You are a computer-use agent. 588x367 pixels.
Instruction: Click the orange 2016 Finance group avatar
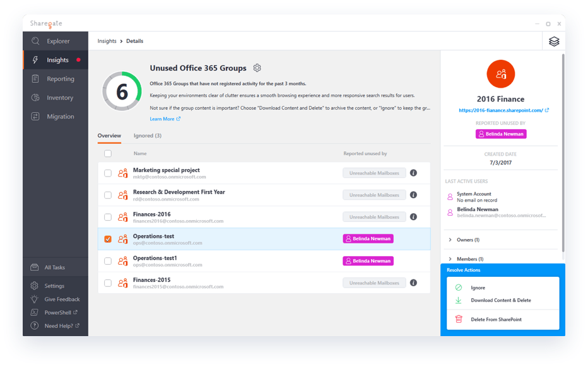pos(501,74)
